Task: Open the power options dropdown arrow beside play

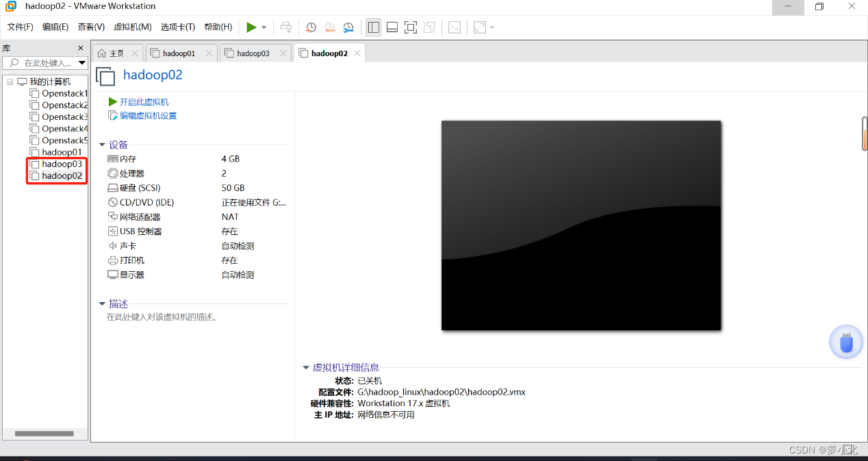Action: (264, 27)
